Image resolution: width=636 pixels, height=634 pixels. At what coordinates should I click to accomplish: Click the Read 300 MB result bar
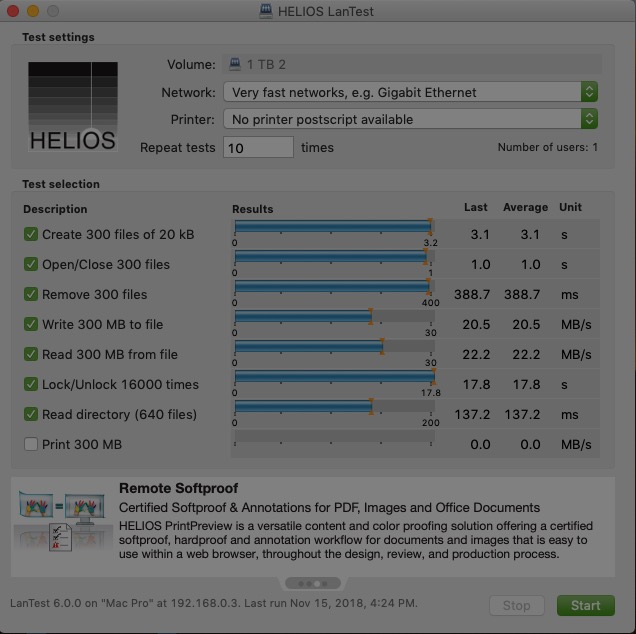tap(335, 346)
